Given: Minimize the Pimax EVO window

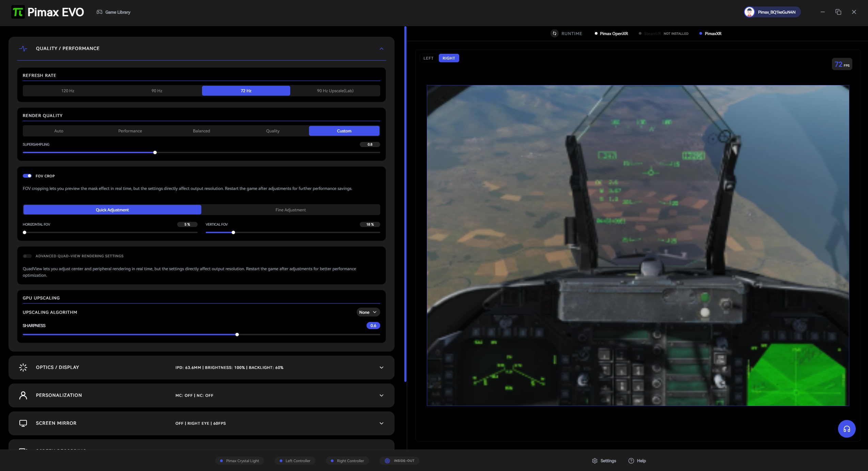Looking at the screenshot, I should (823, 12).
